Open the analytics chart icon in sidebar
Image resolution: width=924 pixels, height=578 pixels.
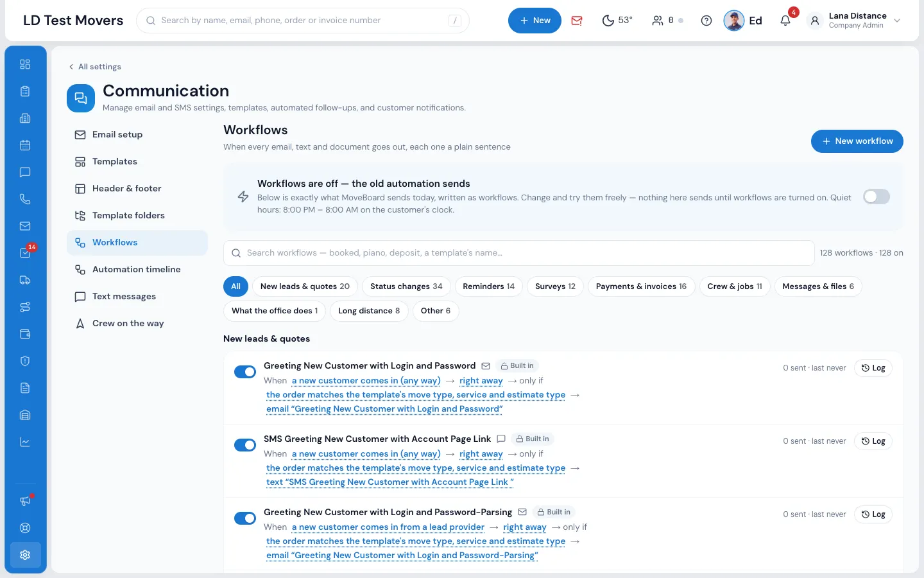click(25, 442)
